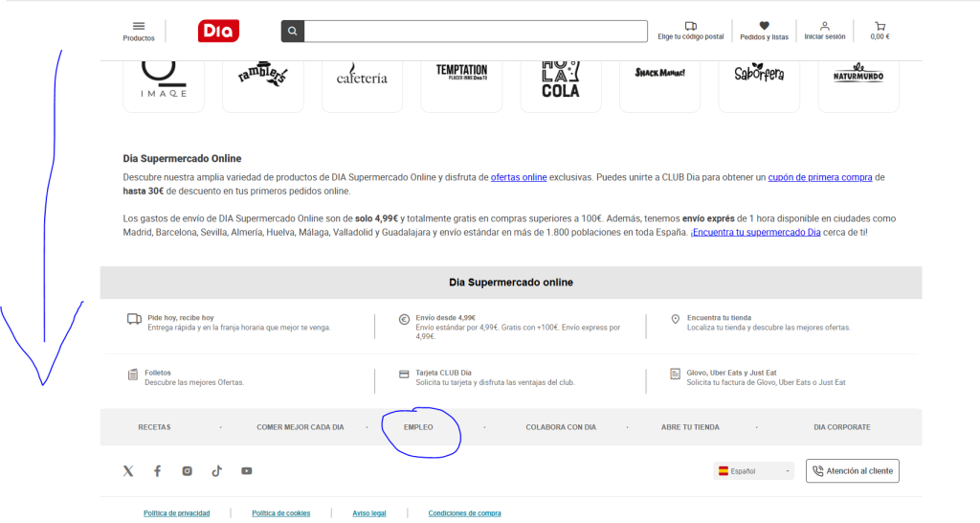
Task: Open Dia's X (Twitter) profile
Action: (128, 471)
